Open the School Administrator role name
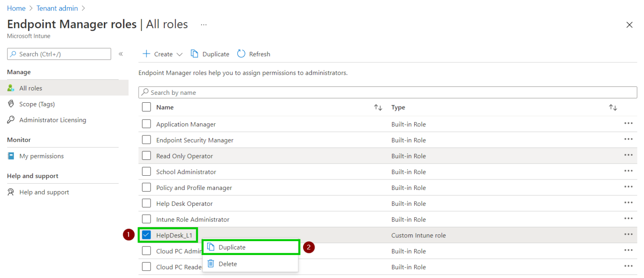Screen dimensions: 644x278 click(x=186, y=172)
